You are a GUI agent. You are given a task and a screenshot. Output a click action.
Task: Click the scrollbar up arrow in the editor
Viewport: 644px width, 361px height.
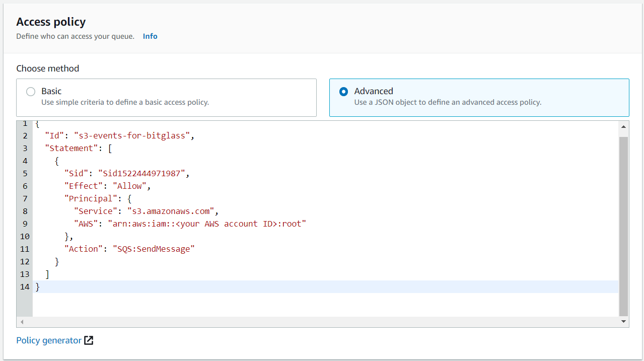point(623,126)
